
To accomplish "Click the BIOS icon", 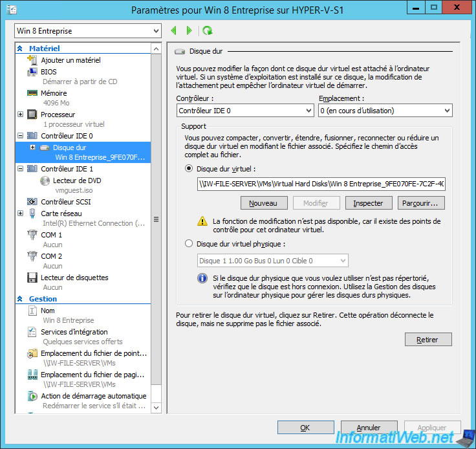I will (32, 72).
